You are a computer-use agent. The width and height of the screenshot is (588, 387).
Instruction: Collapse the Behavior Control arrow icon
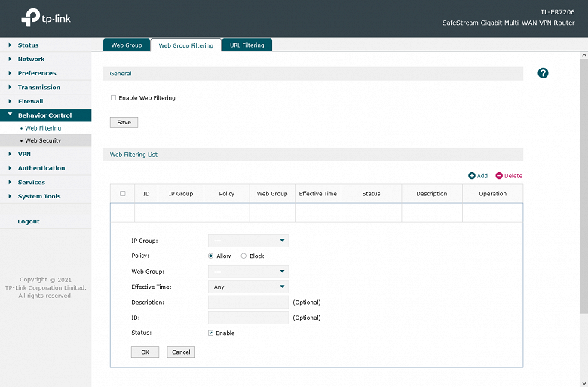coord(10,115)
